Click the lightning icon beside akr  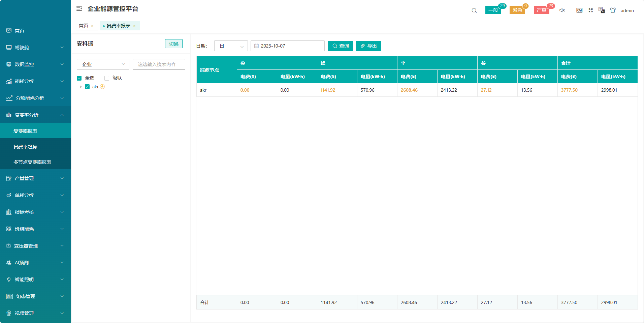tap(102, 87)
